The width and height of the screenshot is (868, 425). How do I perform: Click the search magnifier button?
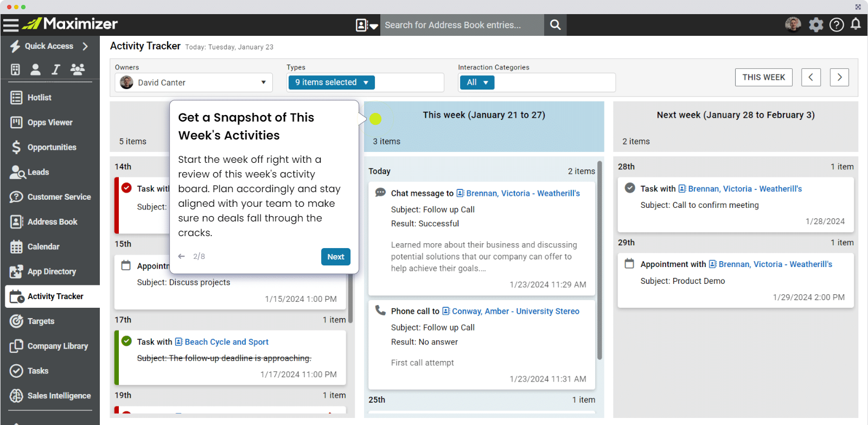coord(555,25)
